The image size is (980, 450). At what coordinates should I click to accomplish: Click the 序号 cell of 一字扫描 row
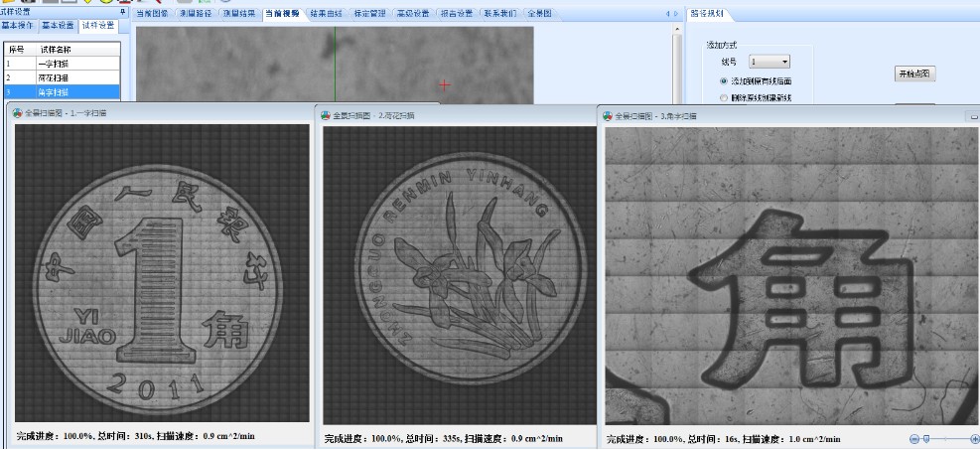coord(20,64)
